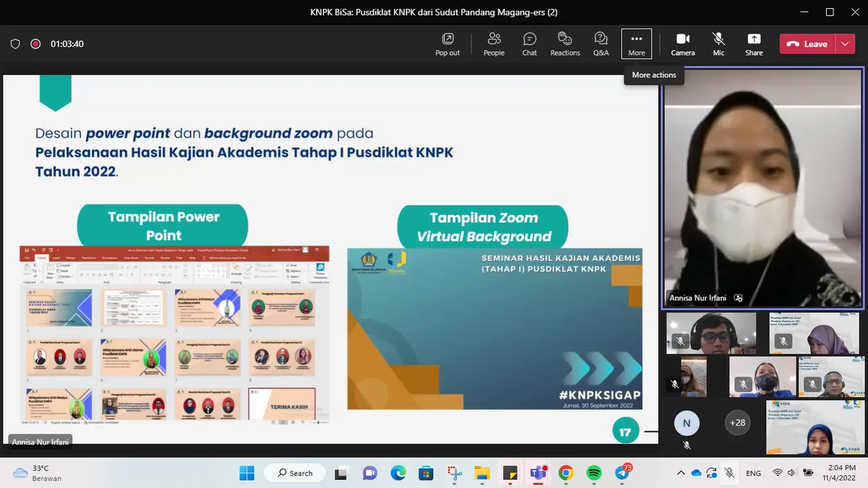Open the meeting Chat
The width and height of the screenshot is (868, 488).
tap(530, 44)
